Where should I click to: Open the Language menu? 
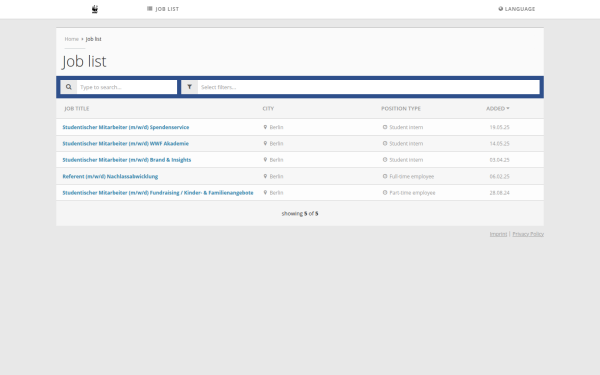coord(517,9)
